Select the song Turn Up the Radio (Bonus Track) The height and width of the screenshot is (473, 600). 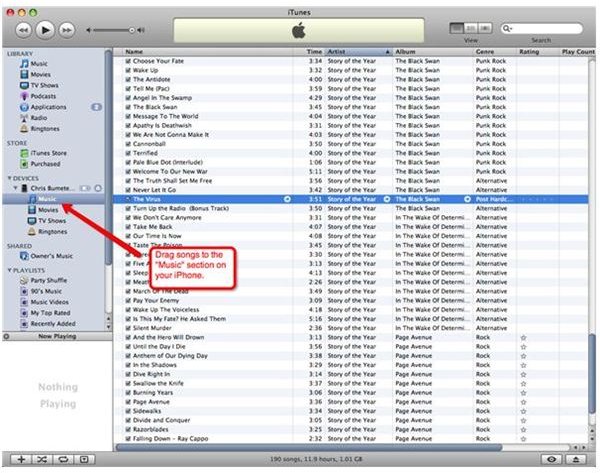tap(181, 208)
